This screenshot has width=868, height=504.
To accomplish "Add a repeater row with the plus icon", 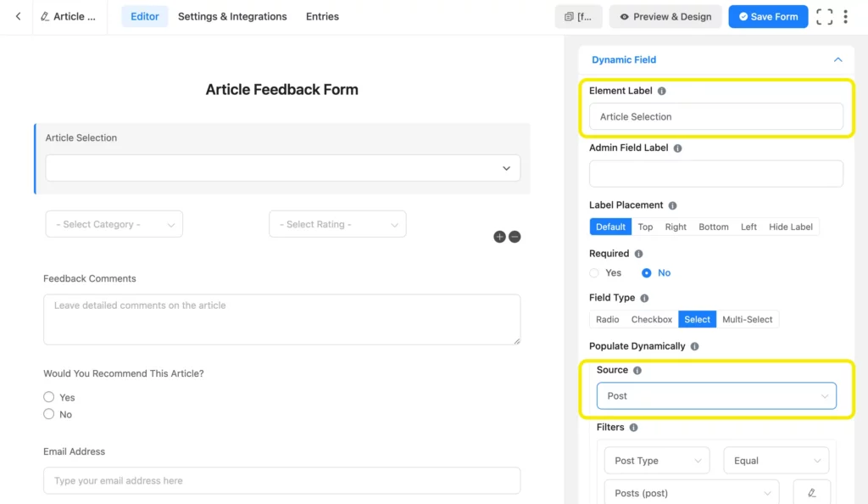I will [x=499, y=237].
